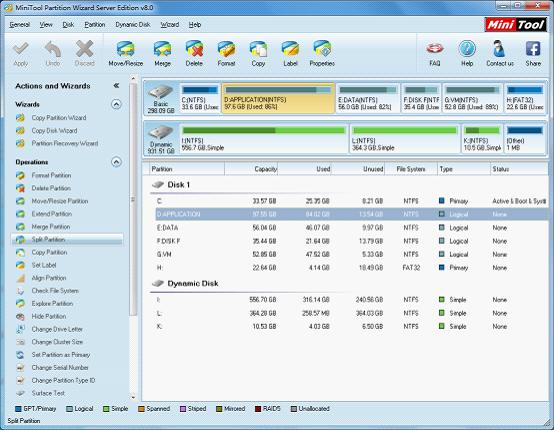Select the F:DISK F partition row
Screen dimensions: 554x430
352,241
